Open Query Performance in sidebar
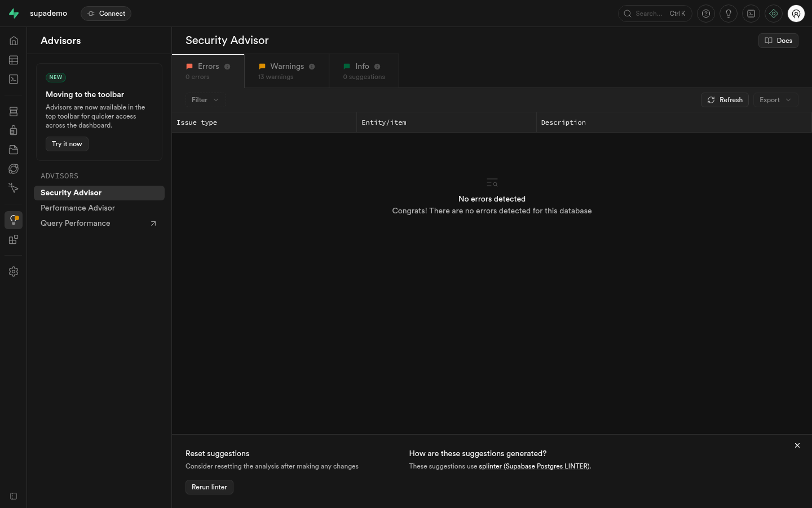812x508 pixels. [x=99, y=224]
